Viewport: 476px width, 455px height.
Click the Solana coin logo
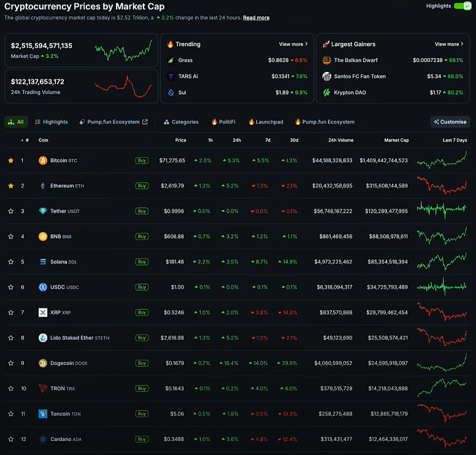pyautogui.click(x=43, y=262)
